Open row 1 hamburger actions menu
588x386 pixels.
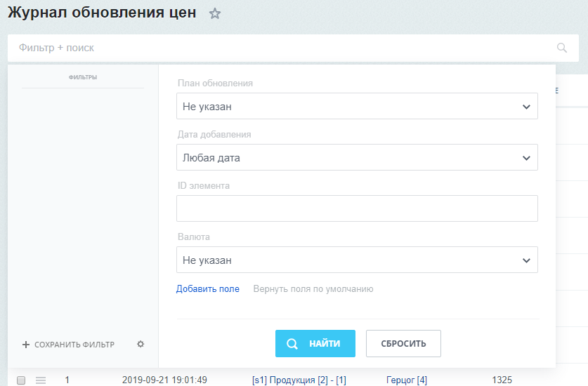[x=41, y=380]
